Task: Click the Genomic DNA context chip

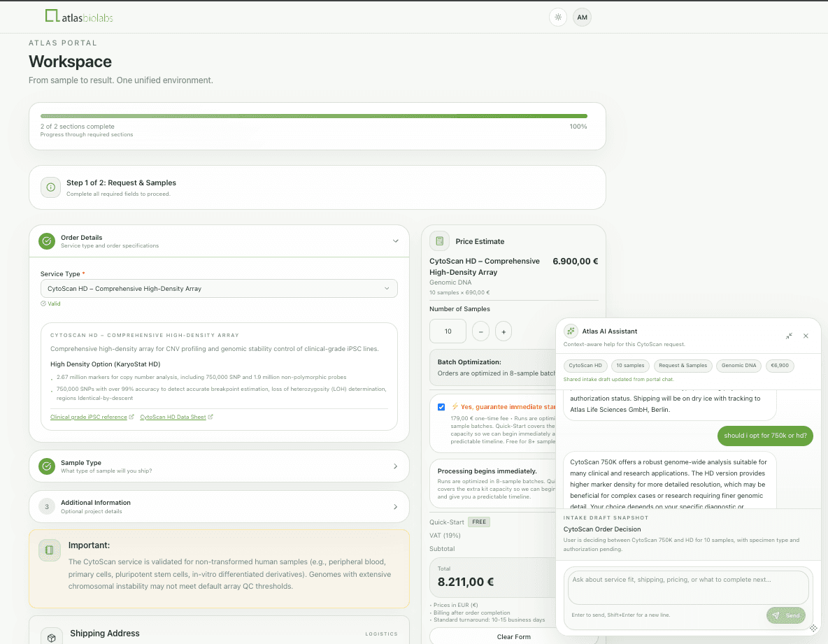Action: point(738,365)
